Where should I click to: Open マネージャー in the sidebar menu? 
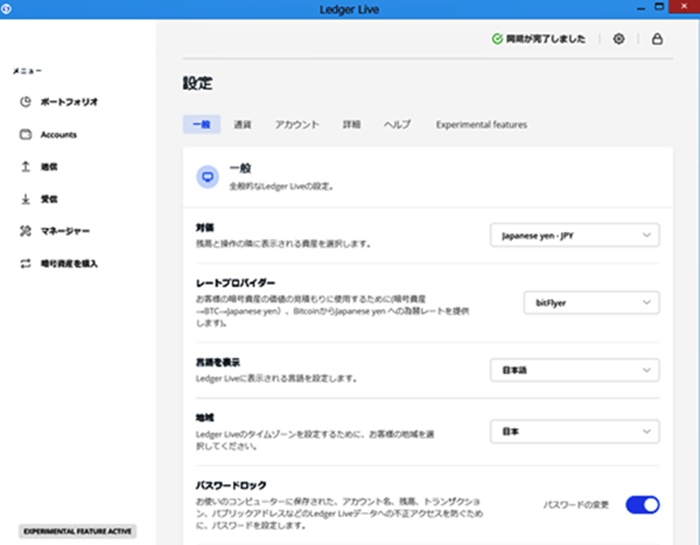click(x=65, y=231)
